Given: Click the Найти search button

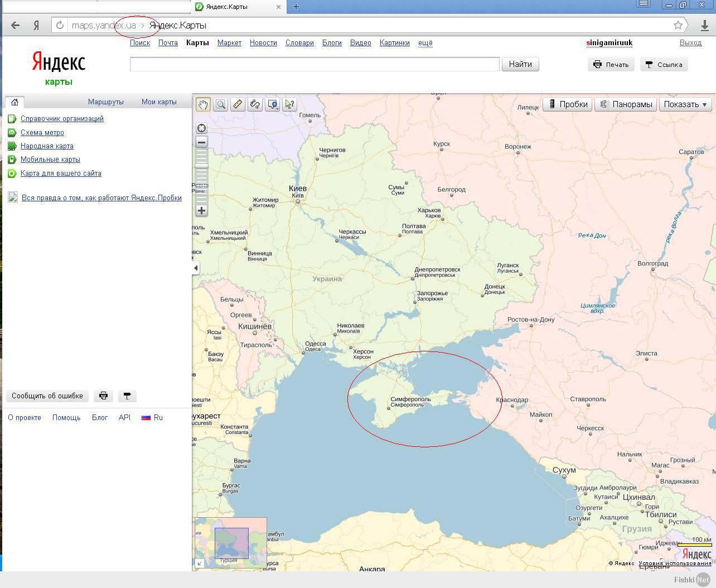Looking at the screenshot, I should click(x=520, y=64).
